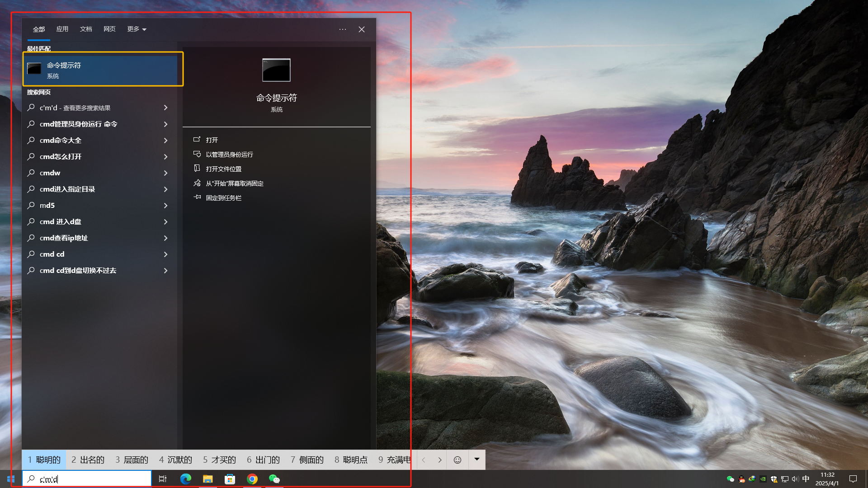Launch the Microsoft Store taskbar icon
Viewport: 868px width, 488px height.
tap(230, 479)
